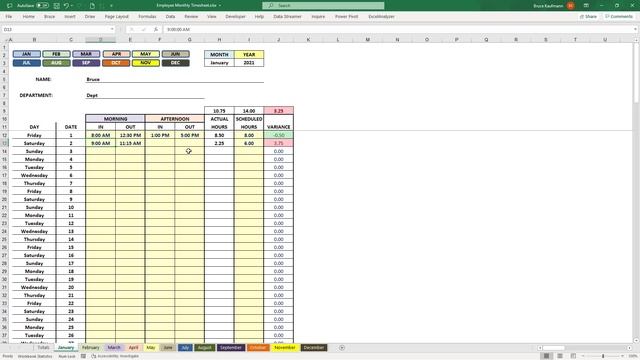The height and width of the screenshot is (360, 640).
Task: Click the JUL month navigation button
Action: tap(27, 63)
